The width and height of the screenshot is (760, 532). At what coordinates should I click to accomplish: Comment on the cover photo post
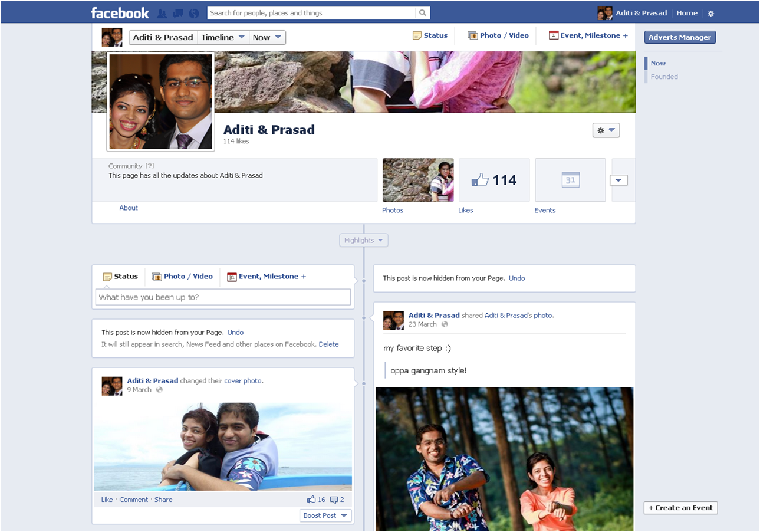coord(134,500)
